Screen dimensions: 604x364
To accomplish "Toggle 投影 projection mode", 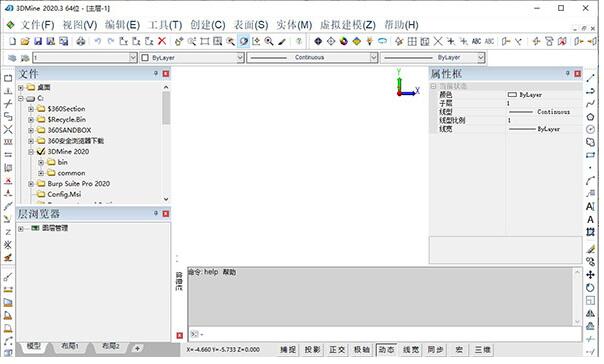I will tap(312, 350).
